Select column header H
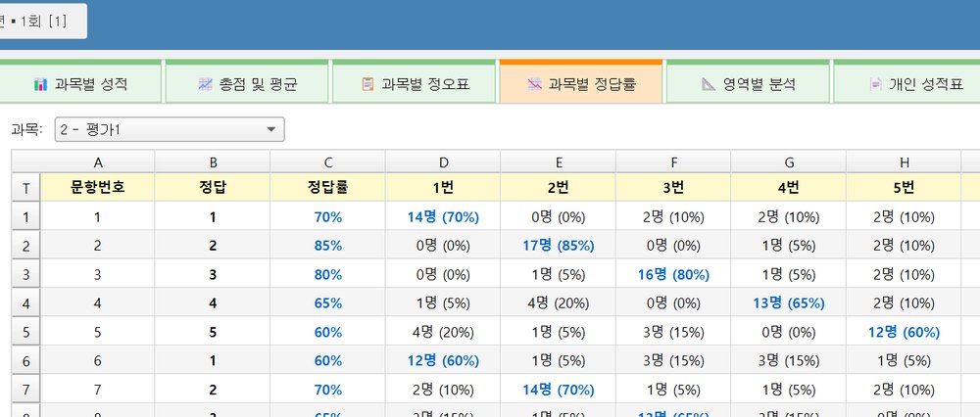The image size is (980, 417). coord(904,162)
